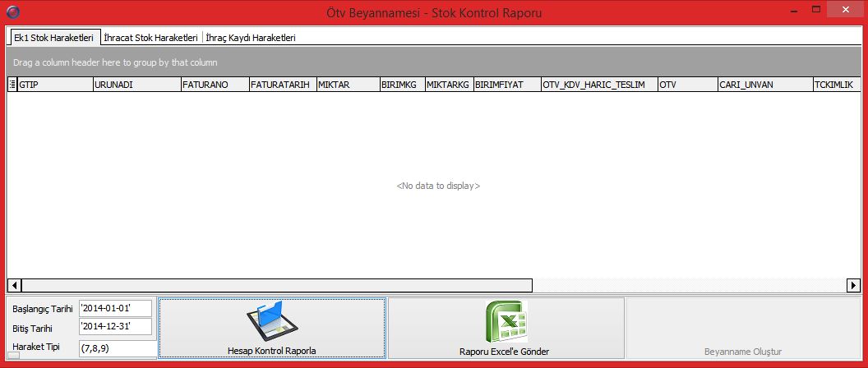Sort by the GTIP column header
The height and width of the screenshot is (368, 868).
tap(54, 85)
